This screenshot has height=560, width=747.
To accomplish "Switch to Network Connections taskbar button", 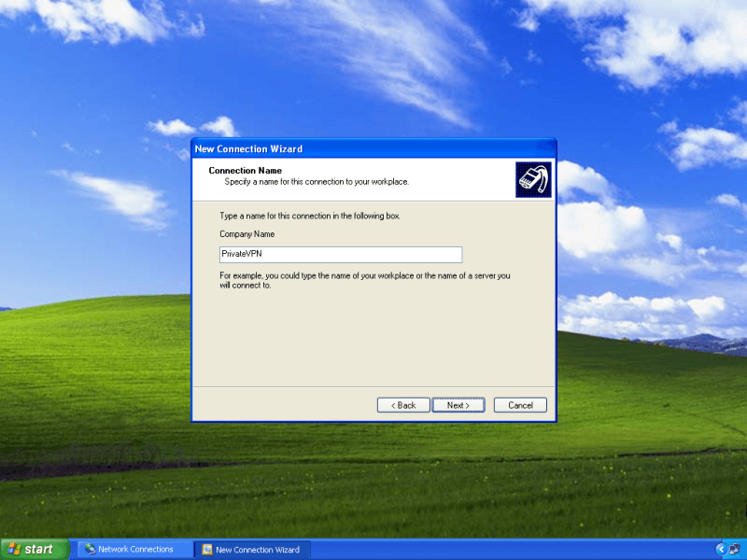I will pos(134,550).
